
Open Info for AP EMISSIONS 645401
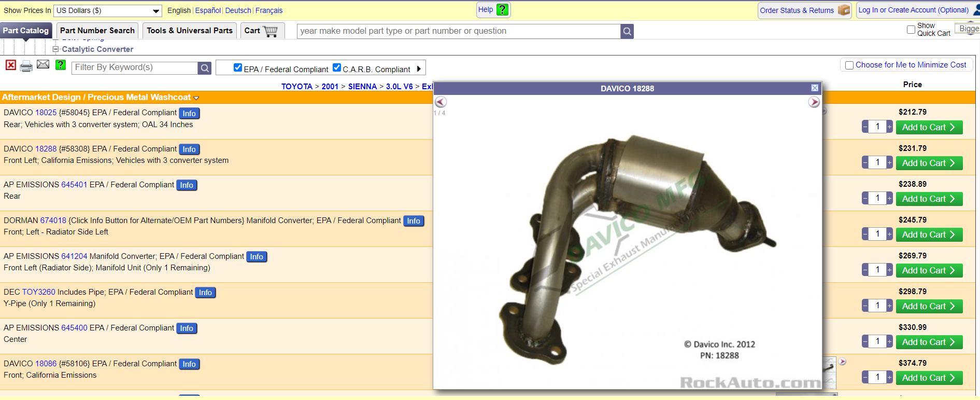(187, 185)
